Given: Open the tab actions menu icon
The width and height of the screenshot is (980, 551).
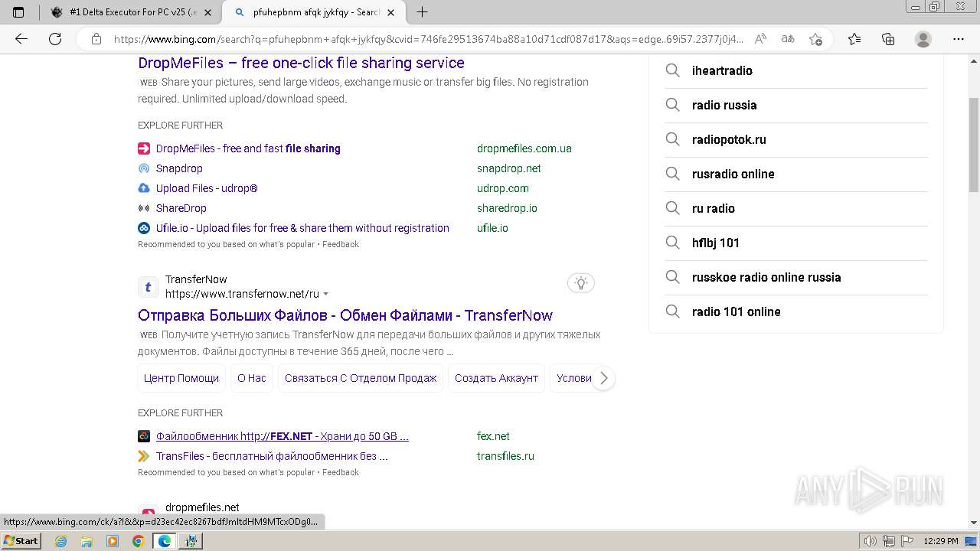Looking at the screenshot, I should point(18,12).
